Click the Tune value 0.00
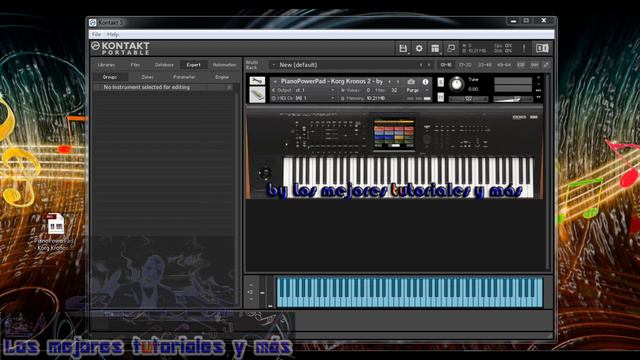 473,89
